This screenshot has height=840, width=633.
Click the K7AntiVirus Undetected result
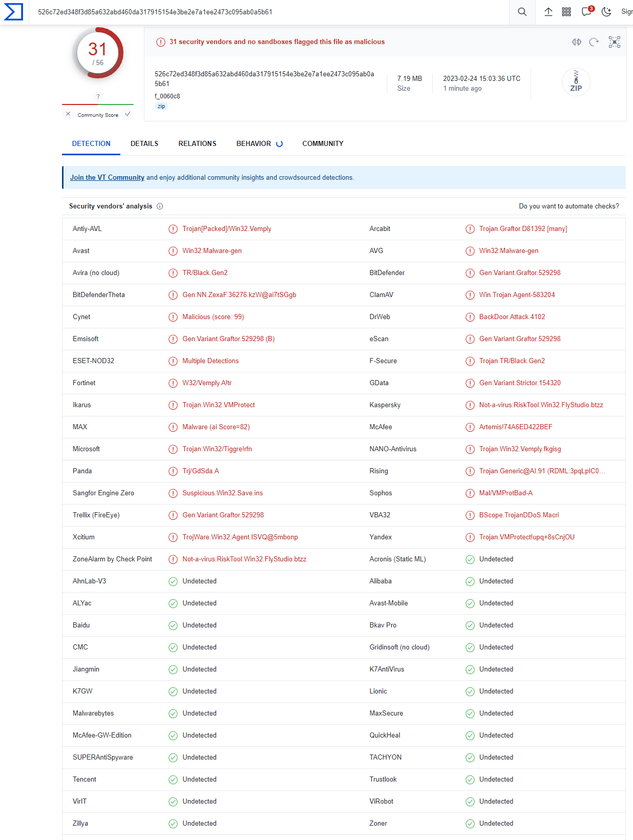click(x=496, y=669)
